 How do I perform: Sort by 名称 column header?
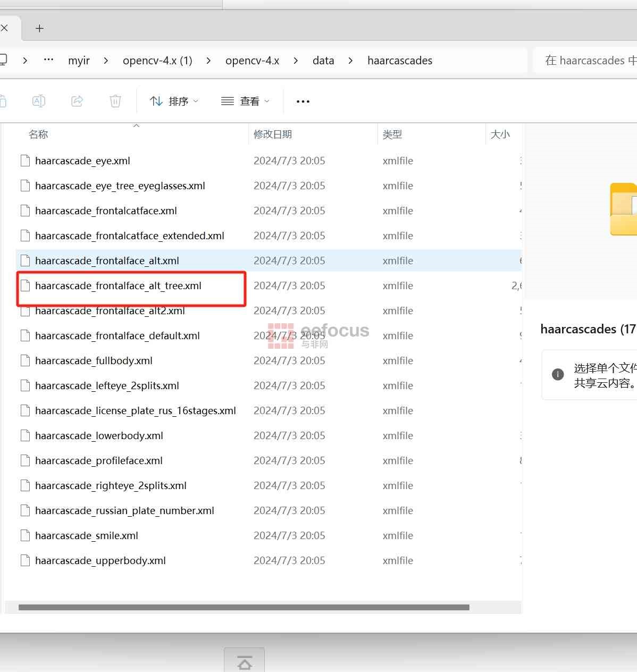coord(38,135)
